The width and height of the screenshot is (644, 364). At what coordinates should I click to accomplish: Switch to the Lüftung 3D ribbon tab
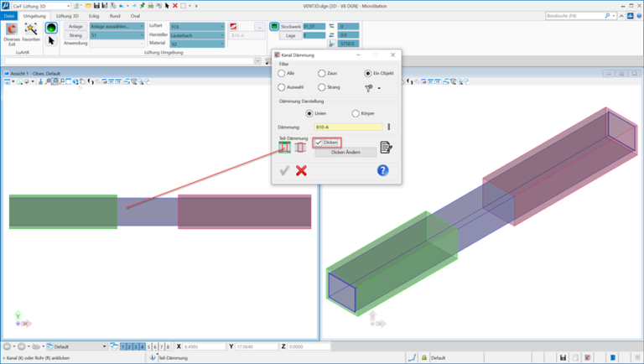[67, 16]
